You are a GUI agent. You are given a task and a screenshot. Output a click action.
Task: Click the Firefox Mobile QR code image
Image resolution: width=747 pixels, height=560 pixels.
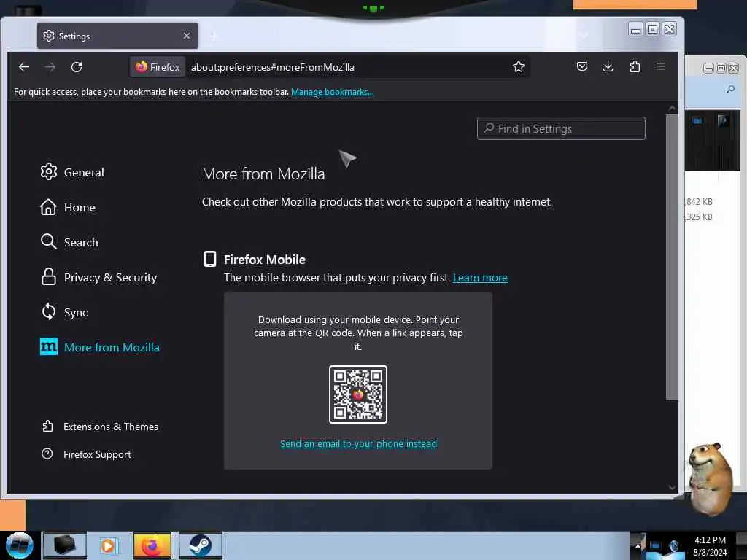coord(357,394)
